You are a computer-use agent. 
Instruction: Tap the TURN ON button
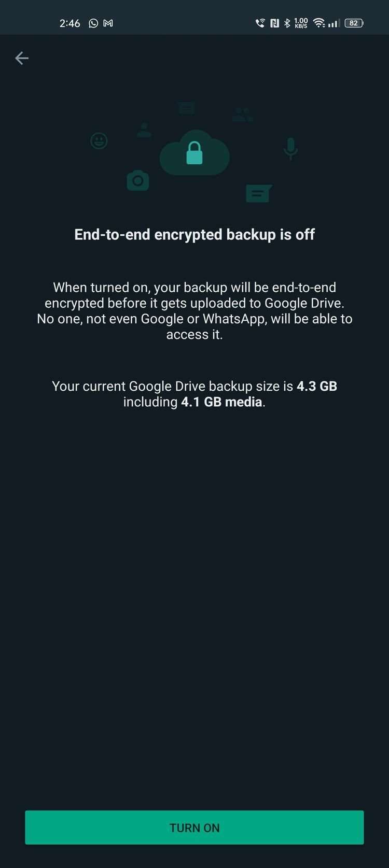(x=195, y=828)
